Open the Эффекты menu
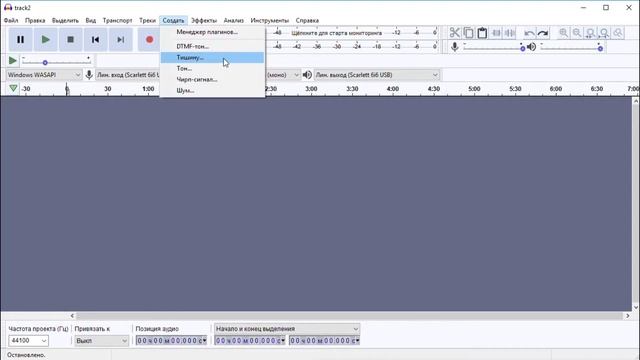Image resolution: width=640 pixels, height=360 pixels. pyautogui.click(x=204, y=20)
